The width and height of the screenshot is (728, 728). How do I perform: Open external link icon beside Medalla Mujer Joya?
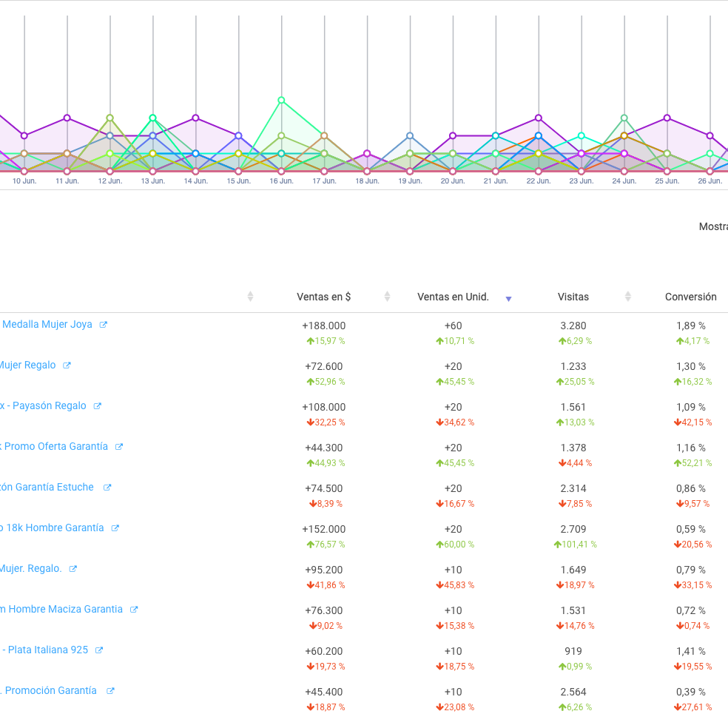[x=104, y=325]
